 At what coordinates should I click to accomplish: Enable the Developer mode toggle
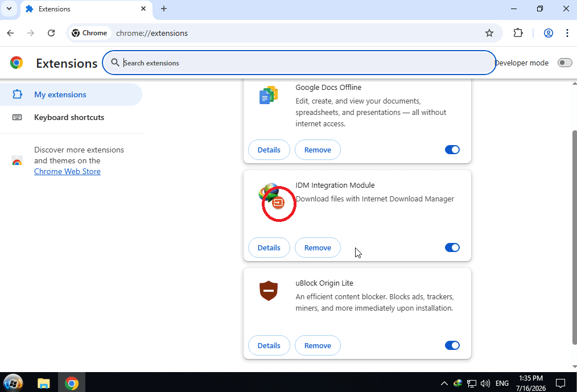pos(564,63)
